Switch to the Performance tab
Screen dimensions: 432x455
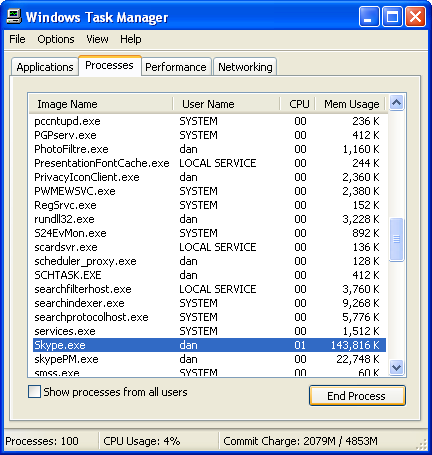click(176, 67)
